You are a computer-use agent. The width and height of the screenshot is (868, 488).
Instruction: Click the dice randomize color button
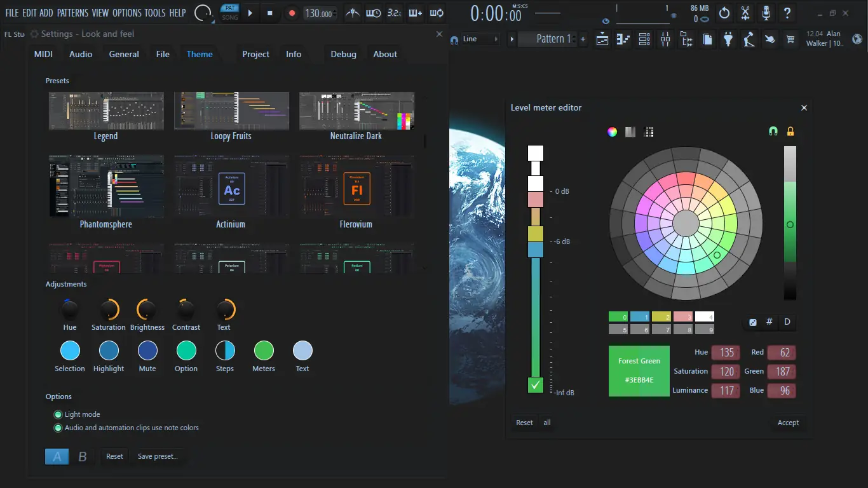click(753, 322)
